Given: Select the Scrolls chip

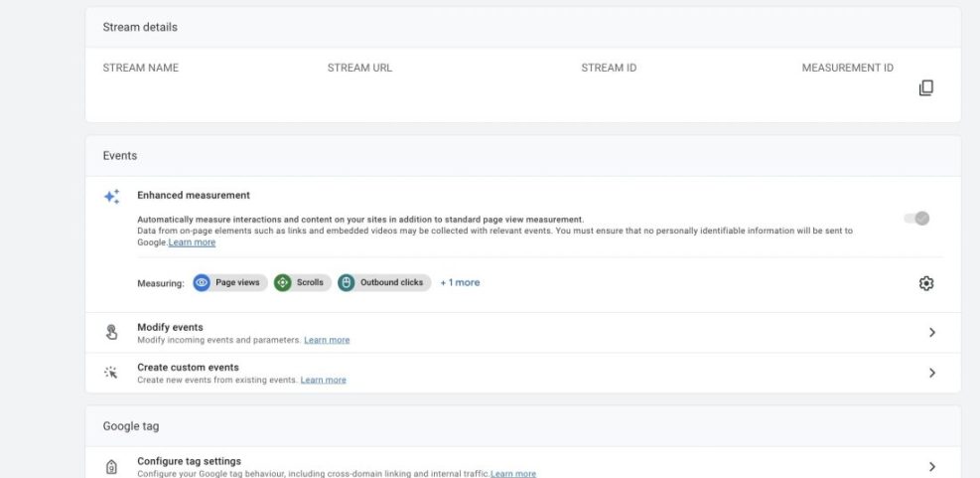Looking at the screenshot, I should coord(303,283).
